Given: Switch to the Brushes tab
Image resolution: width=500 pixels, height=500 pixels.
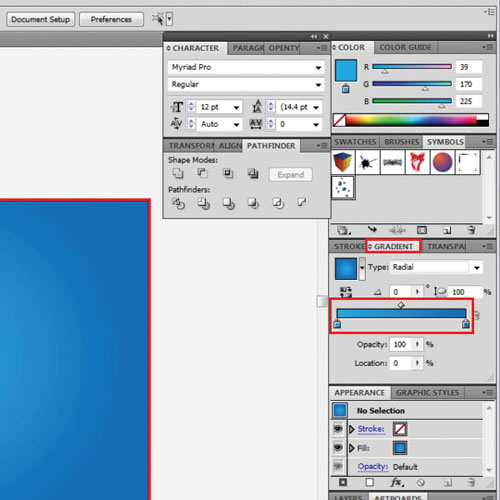Looking at the screenshot, I should tap(401, 142).
